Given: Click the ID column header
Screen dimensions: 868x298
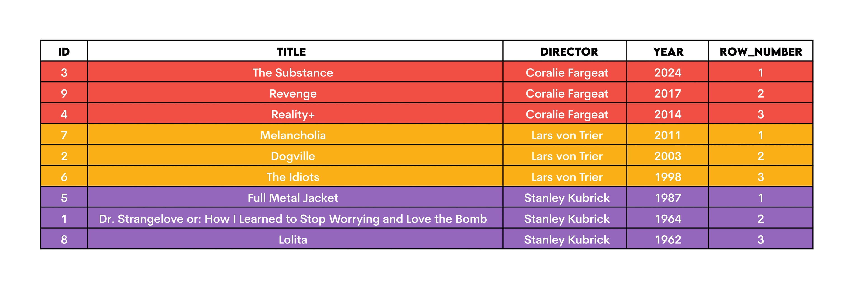Looking at the screenshot, I should (64, 52).
